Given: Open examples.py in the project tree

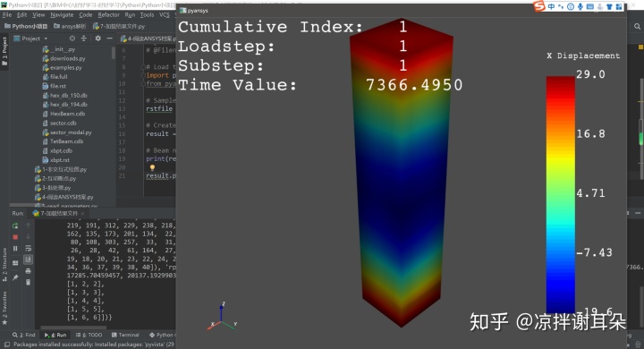Looking at the screenshot, I should [x=62, y=67].
